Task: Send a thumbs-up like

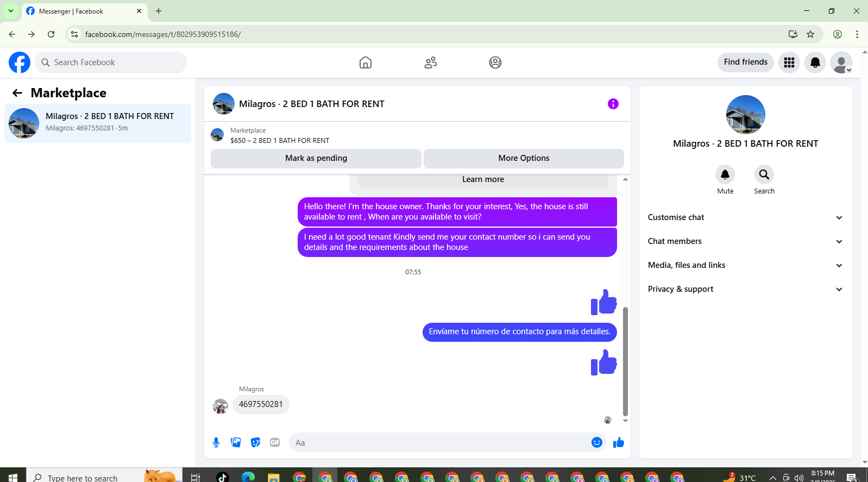Action: click(x=619, y=442)
